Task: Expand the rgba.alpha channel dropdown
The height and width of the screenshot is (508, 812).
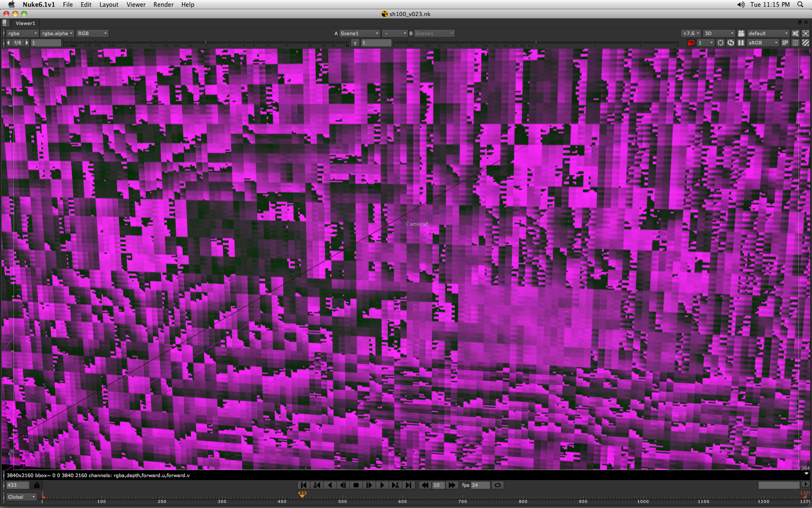Action: coord(58,33)
